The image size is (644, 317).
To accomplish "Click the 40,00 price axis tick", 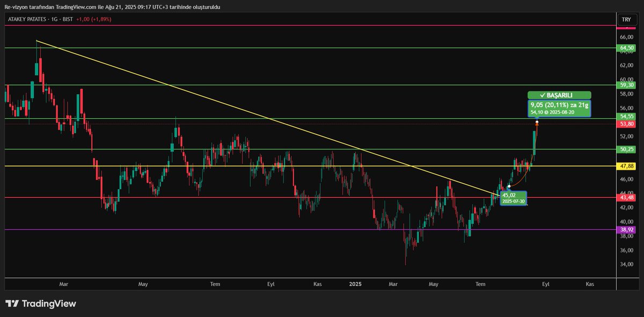I will click(626, 222).
